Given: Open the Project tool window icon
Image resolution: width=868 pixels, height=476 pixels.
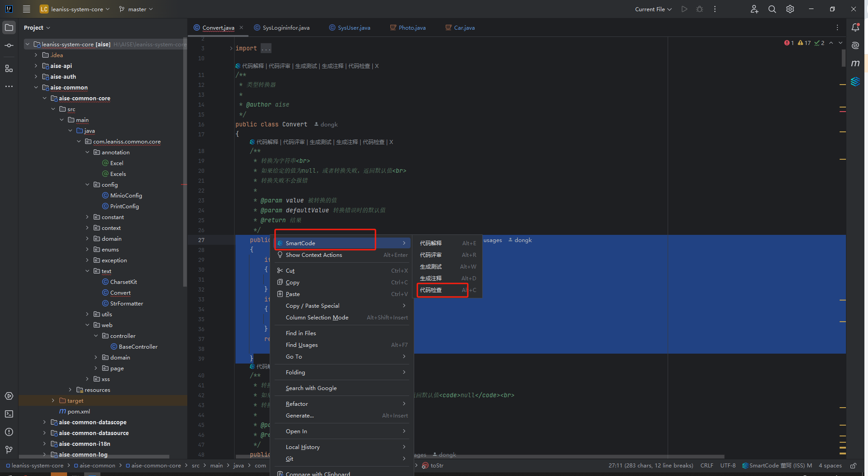Looking at the screenshot, I should pyautogui.click(x=9, y=27).
